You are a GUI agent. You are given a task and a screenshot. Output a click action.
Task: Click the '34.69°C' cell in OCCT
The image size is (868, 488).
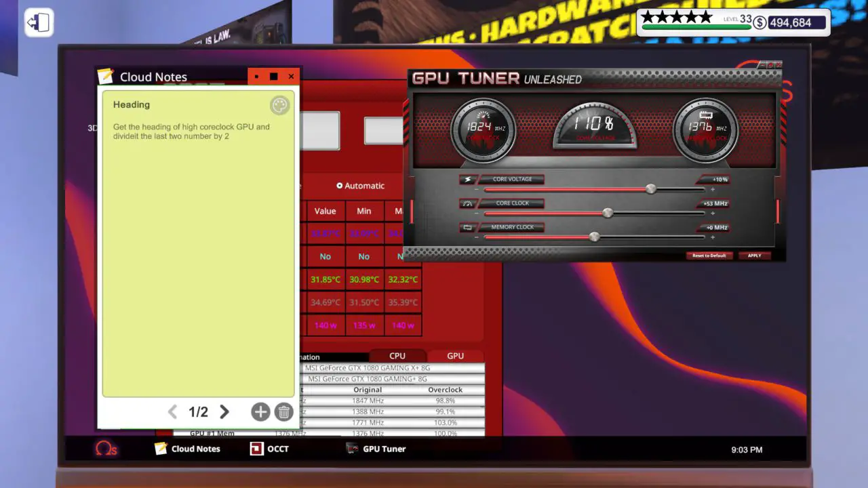325,302
